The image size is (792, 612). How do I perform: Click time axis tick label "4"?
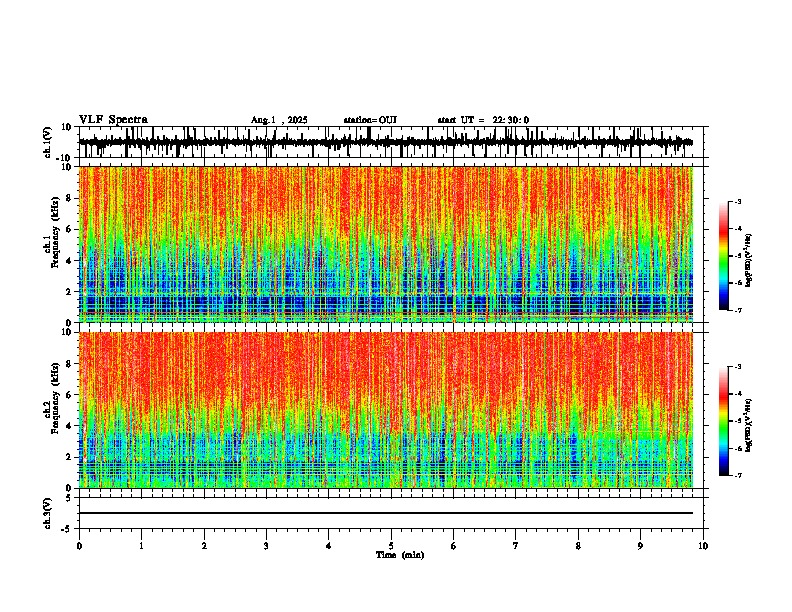(329, 546)
